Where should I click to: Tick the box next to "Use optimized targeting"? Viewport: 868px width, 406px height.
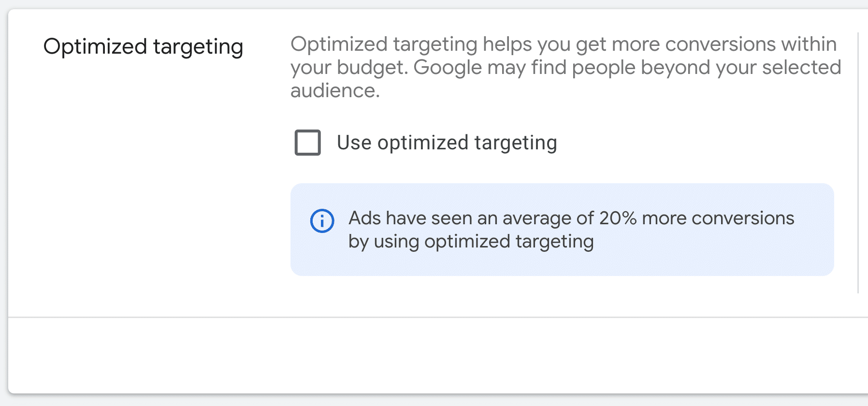pyautogui.click(x=308, y=143)
